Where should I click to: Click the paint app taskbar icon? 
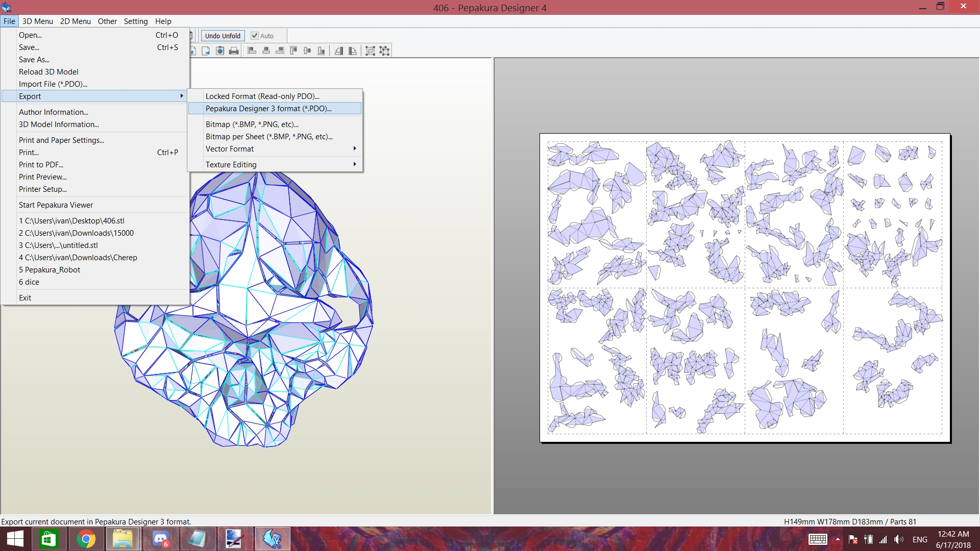click(x=235, y=539)
